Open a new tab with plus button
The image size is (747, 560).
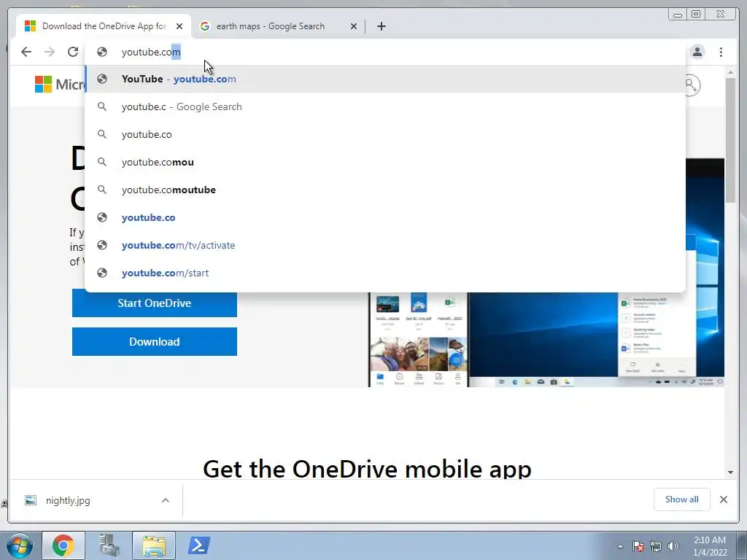pyautogui.click(x=381, y=26)
